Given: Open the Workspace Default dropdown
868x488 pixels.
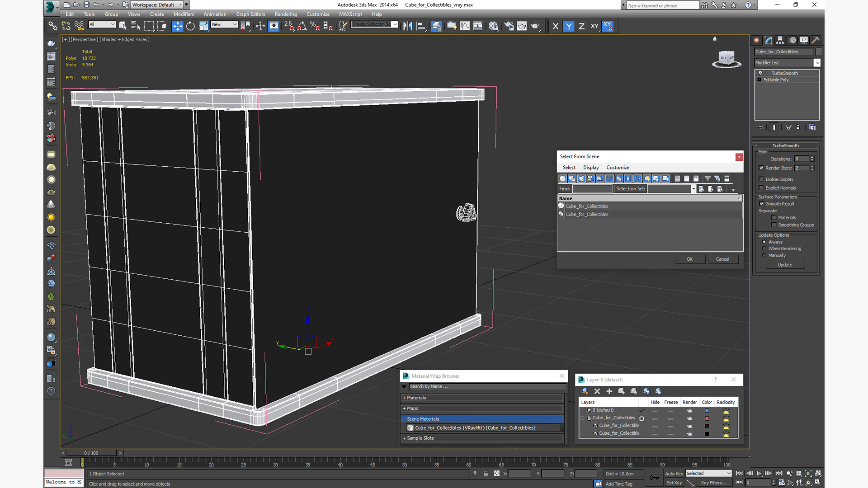Looking at the screenshot, I should [157, 5].
